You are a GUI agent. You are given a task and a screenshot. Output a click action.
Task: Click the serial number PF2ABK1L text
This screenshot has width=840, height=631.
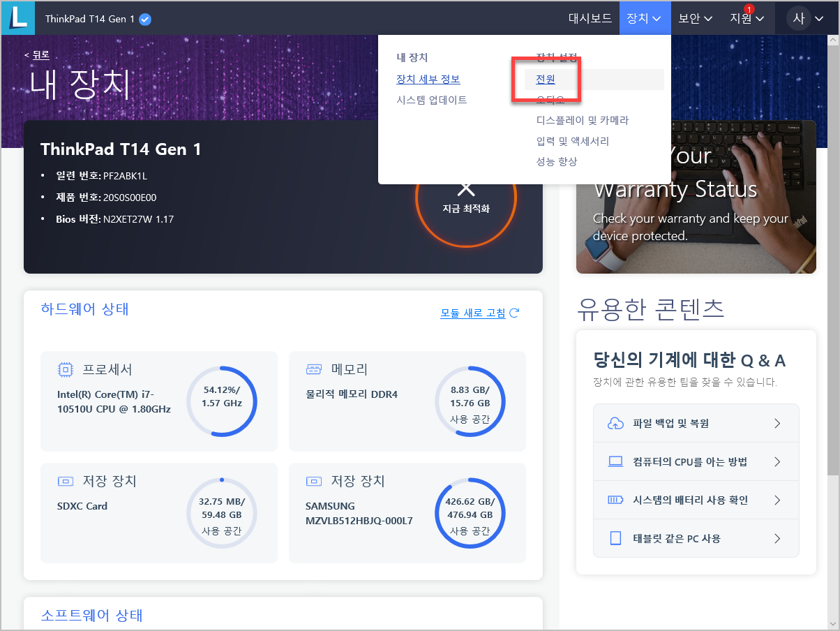coord(125,176)
